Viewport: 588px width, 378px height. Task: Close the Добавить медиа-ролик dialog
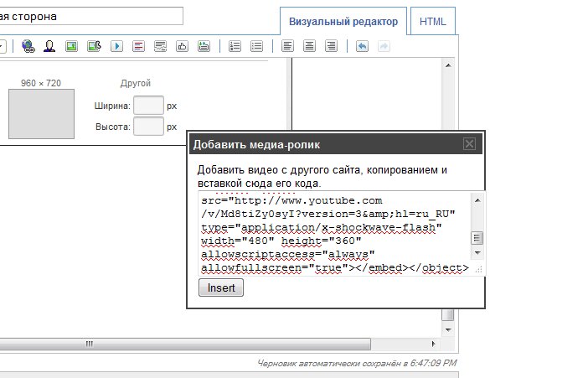click(470, 144)
